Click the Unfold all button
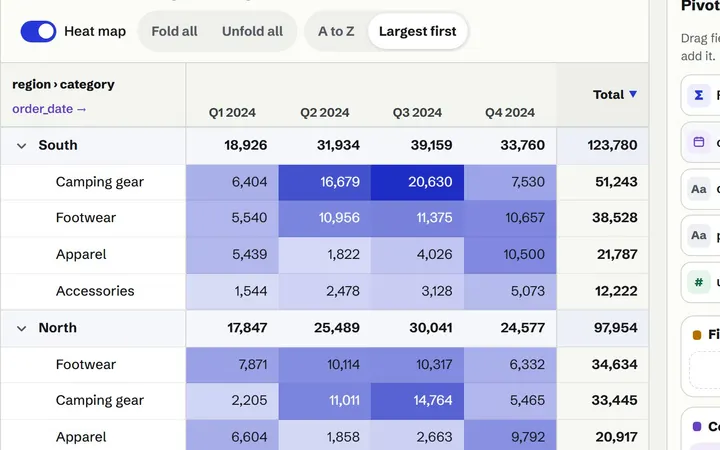Image resolution: width=720 pixels, height=450 pixels. [x=253, y=31]
